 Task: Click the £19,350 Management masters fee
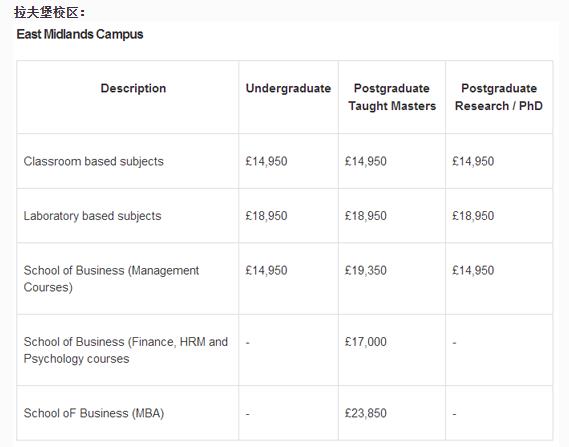pyautogui.click(x=366, y=270)
